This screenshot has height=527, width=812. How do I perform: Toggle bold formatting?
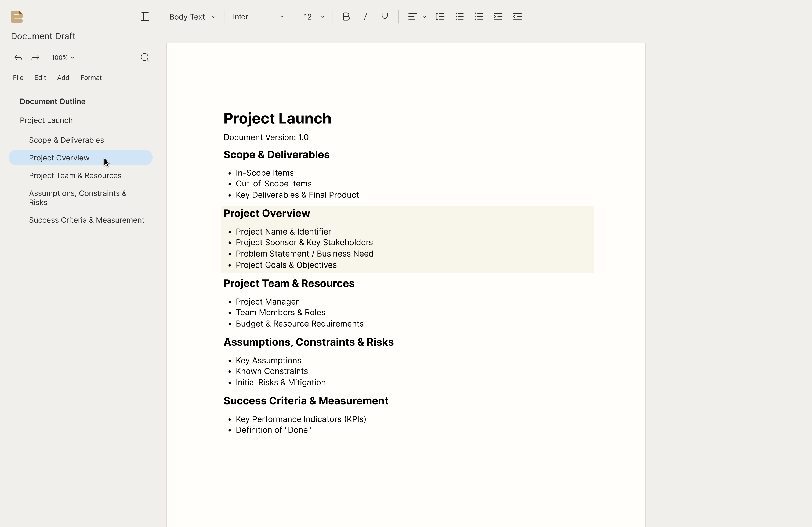(346, 17)
